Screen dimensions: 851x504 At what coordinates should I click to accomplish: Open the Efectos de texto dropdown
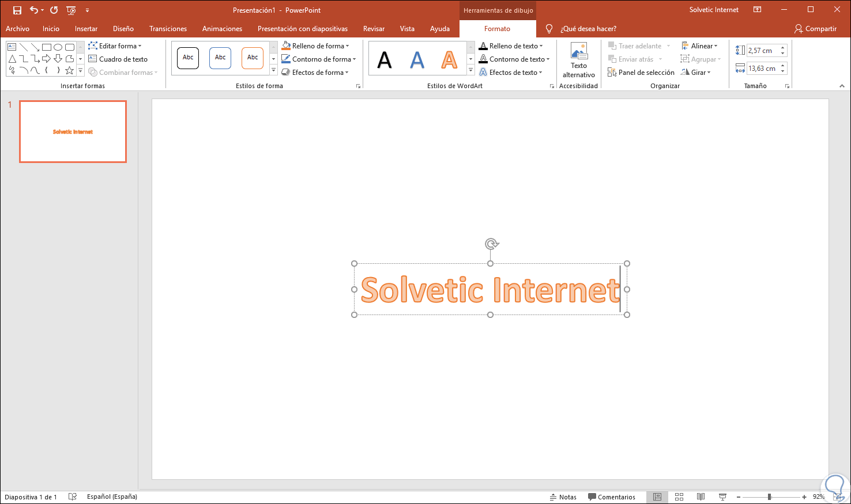click(x=511, y=73)
